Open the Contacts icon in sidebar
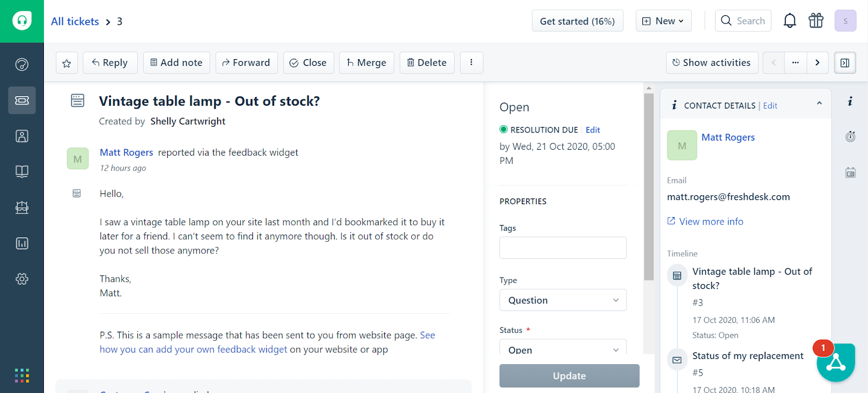Screen dimensions: 868x393 [x=22, y=136]
